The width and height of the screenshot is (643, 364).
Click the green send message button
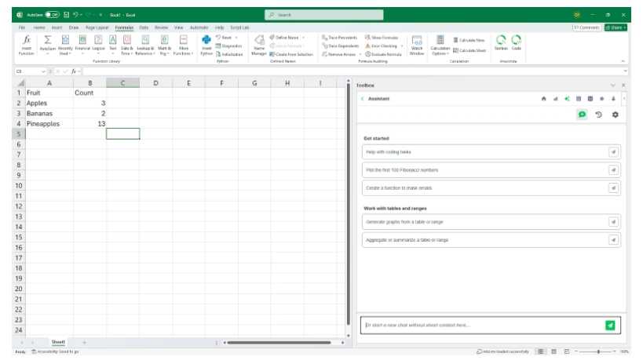(610, 324)
